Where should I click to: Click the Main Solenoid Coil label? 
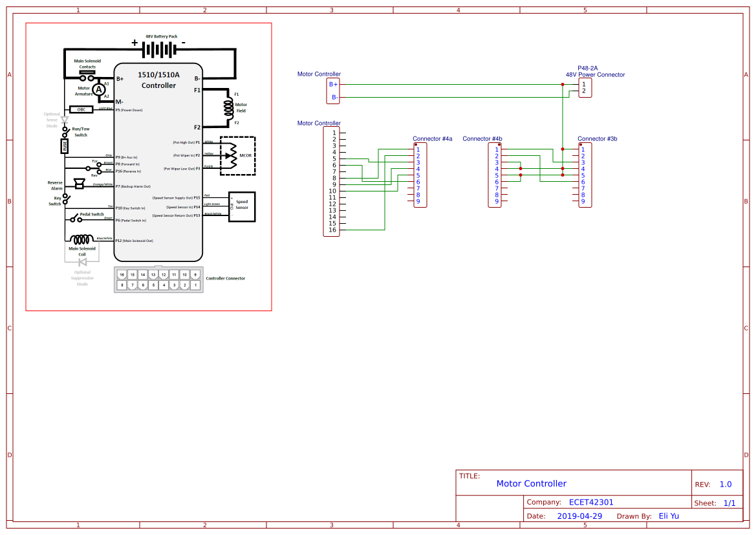click(x=82, y=252)
